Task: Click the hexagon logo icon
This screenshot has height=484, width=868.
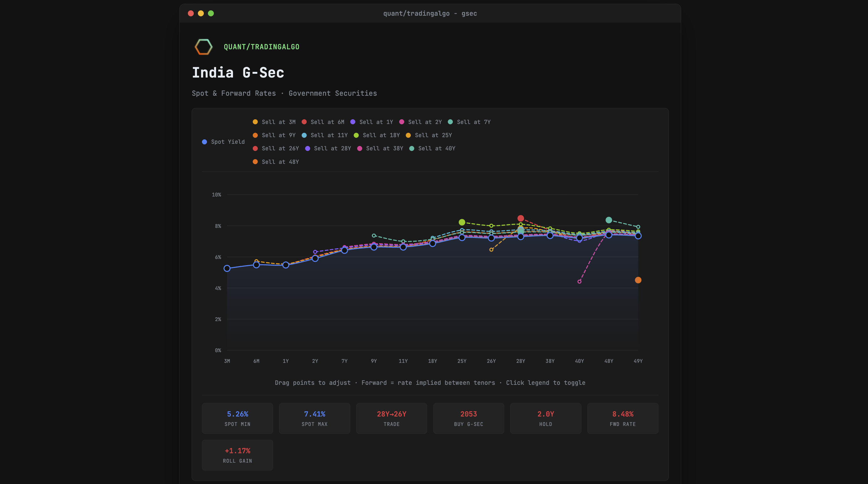Action: pos(204,47)
